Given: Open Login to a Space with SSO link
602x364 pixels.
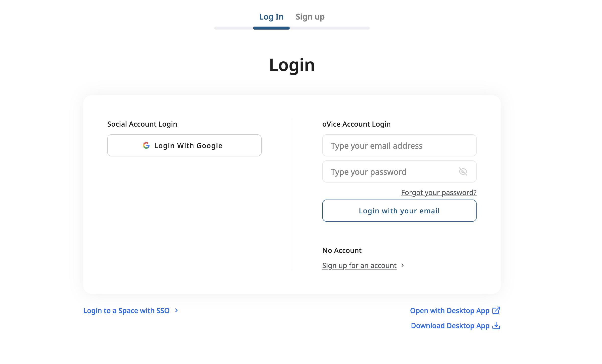Looking at the screenshot, I should pos(126,310).
